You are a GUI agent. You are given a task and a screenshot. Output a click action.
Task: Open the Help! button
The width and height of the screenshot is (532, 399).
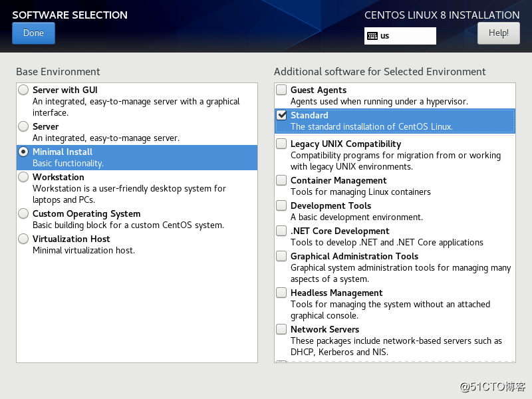point(498,33)
